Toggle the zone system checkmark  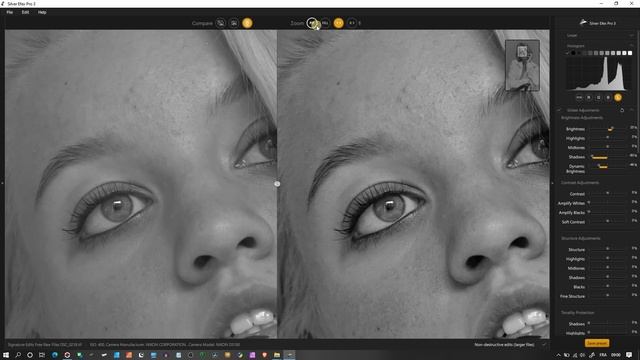coord(567,53)
